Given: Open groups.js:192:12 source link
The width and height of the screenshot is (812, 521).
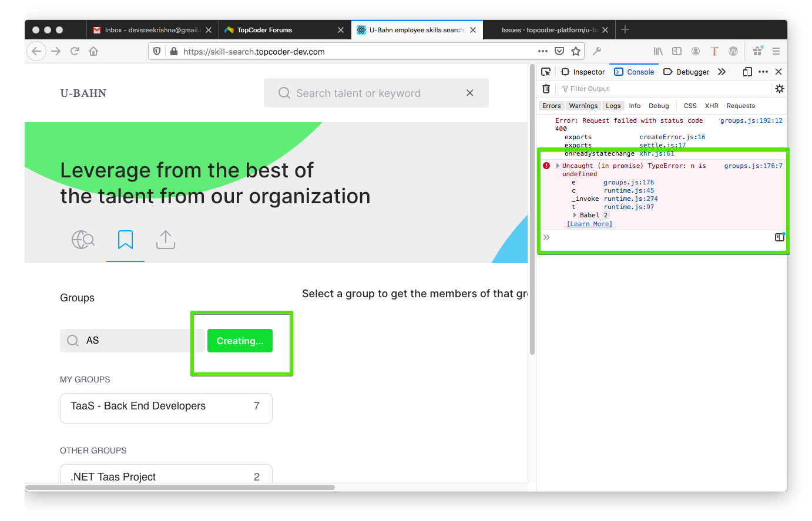Looking at the screenshot, I should pos(751,120).
